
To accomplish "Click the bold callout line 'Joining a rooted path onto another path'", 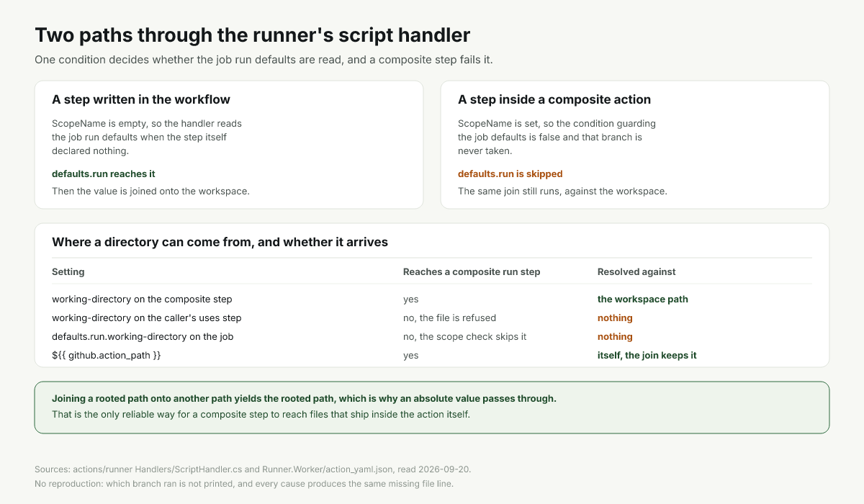I will tap(304, 399).
